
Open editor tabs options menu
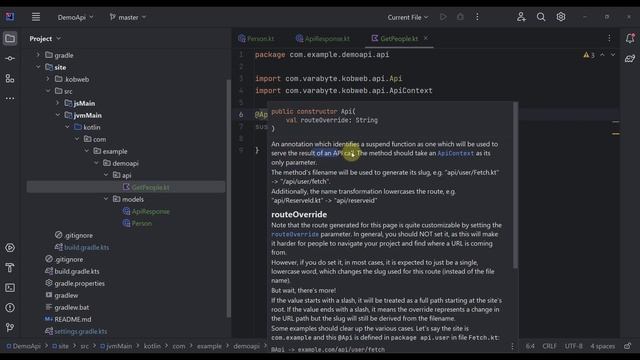(609, 38)
